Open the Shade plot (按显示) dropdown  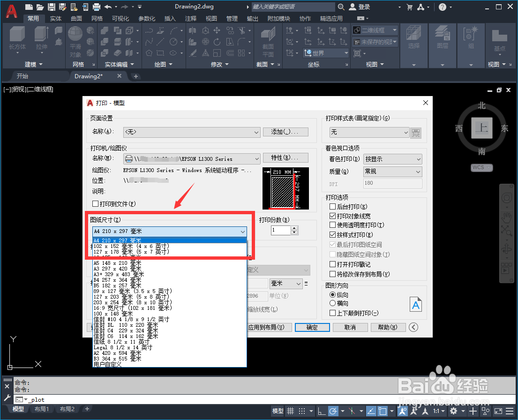coord(392,159)
